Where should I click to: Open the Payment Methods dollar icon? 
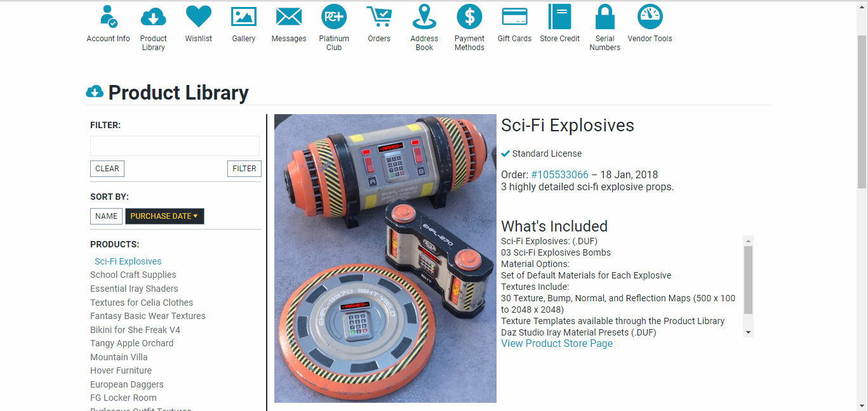[x=470, y=16]
